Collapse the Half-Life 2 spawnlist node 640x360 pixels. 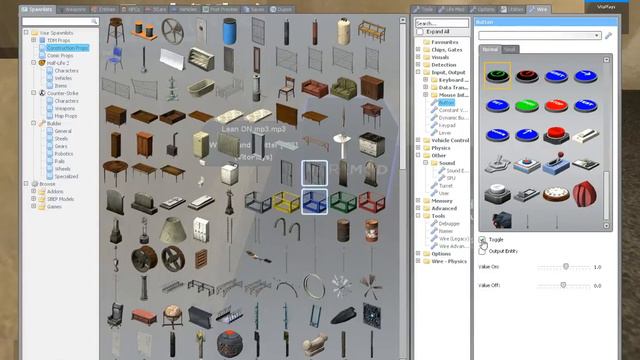(33, 63)
